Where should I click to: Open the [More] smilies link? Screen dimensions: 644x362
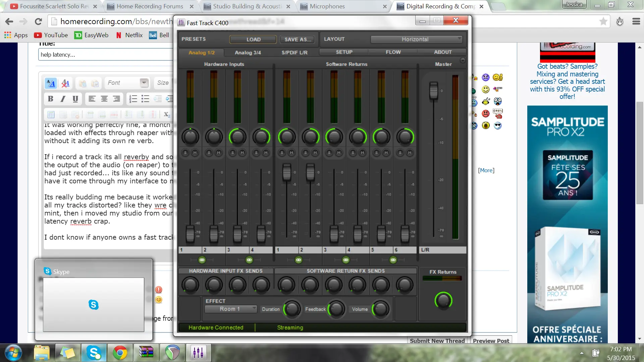[486, 170]
